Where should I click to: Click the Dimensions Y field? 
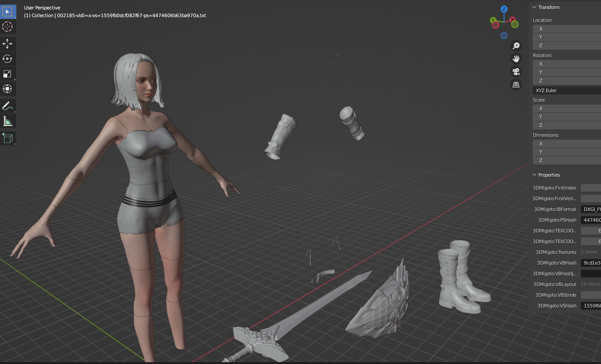(x=567, y=152)
